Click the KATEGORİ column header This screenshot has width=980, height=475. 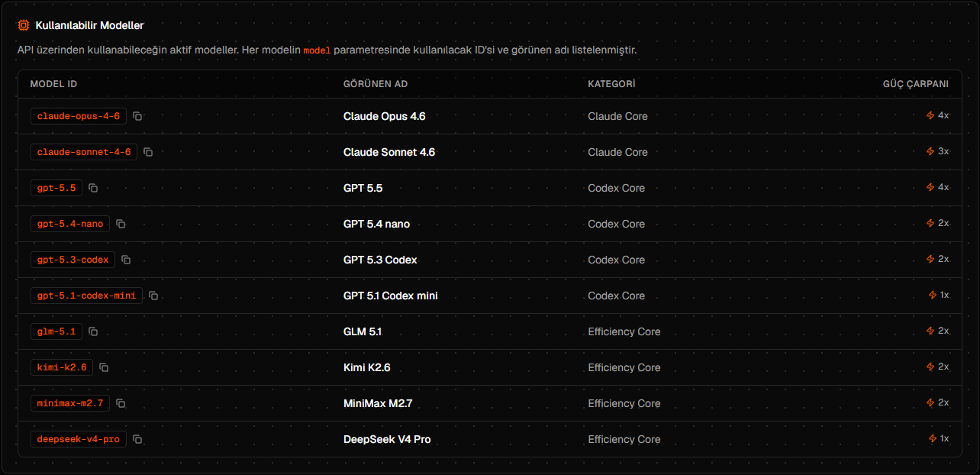point(611,84)
